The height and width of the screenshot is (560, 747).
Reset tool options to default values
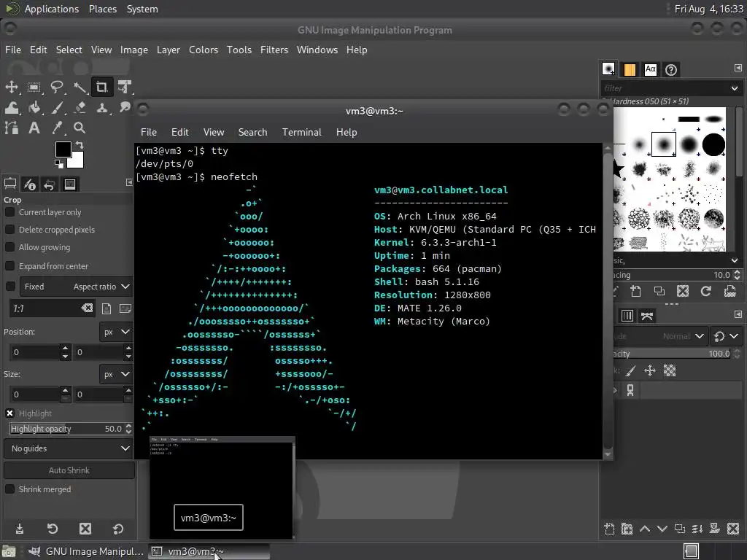(x=117, y=529)
